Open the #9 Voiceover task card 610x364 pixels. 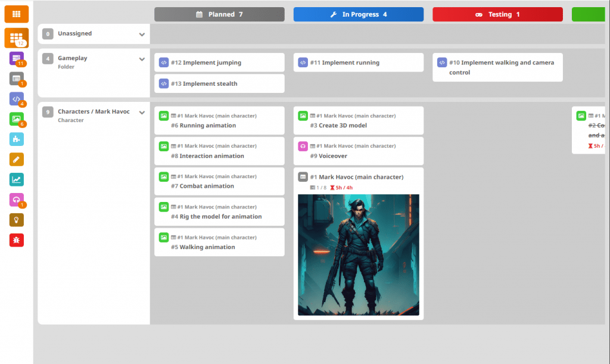pyautogui.click(x=358, y=151)
